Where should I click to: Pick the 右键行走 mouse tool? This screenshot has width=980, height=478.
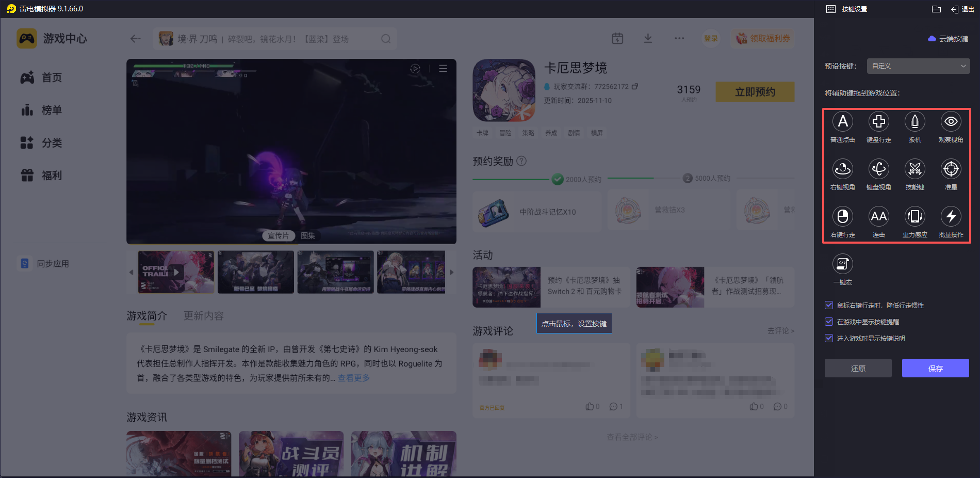click(x=843, y=216)
